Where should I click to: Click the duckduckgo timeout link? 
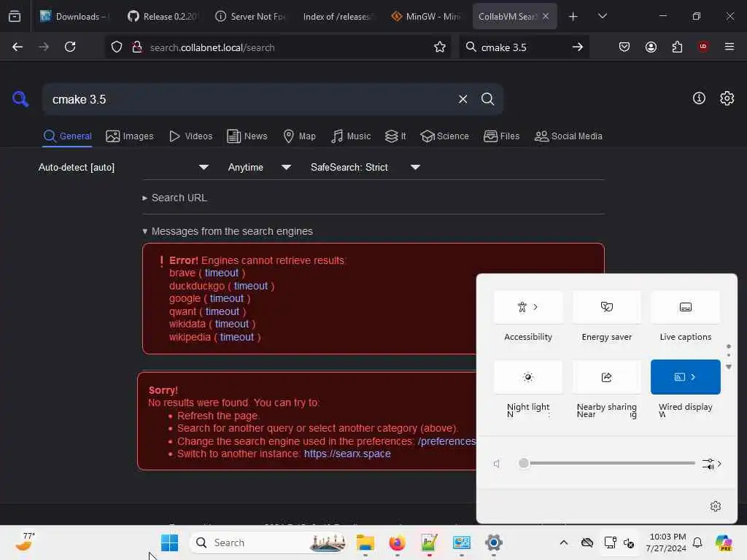[x=251, y=286]
